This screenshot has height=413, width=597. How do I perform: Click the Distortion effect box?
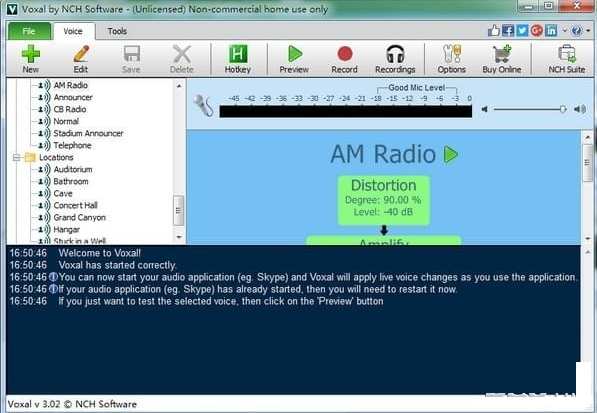[384, 200]
